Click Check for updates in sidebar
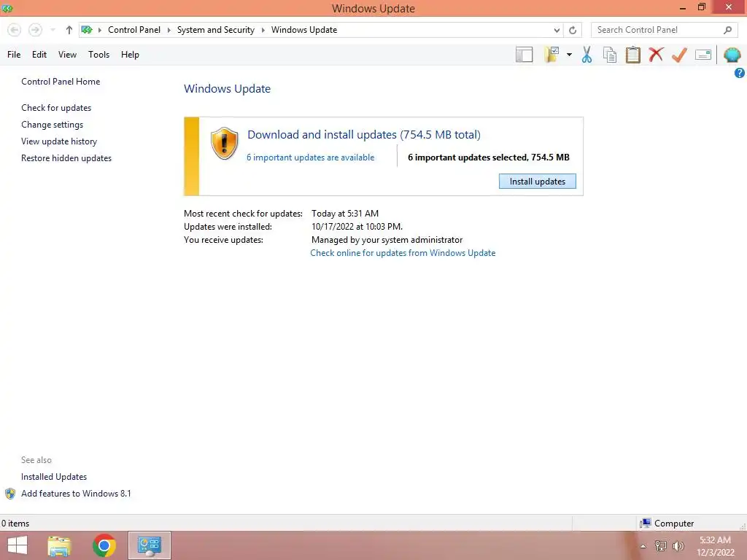The width and height of the screenshot is (747, 560). [56, 108]
